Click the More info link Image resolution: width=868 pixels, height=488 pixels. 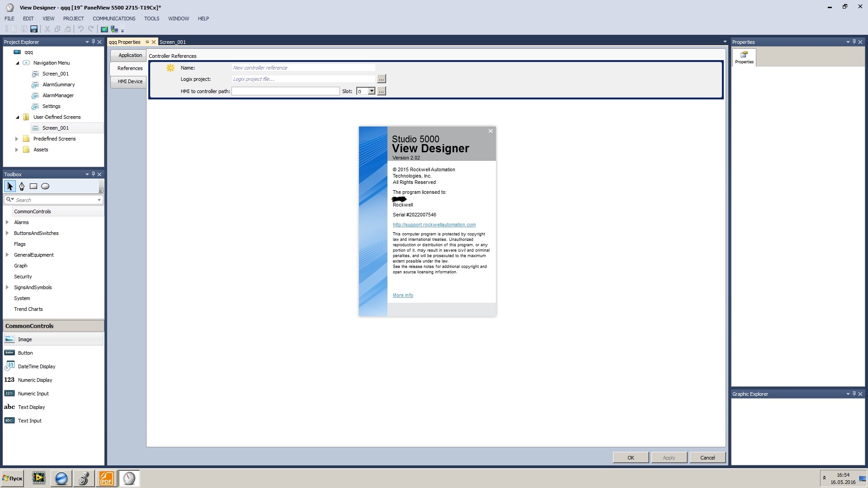(403, 295)
